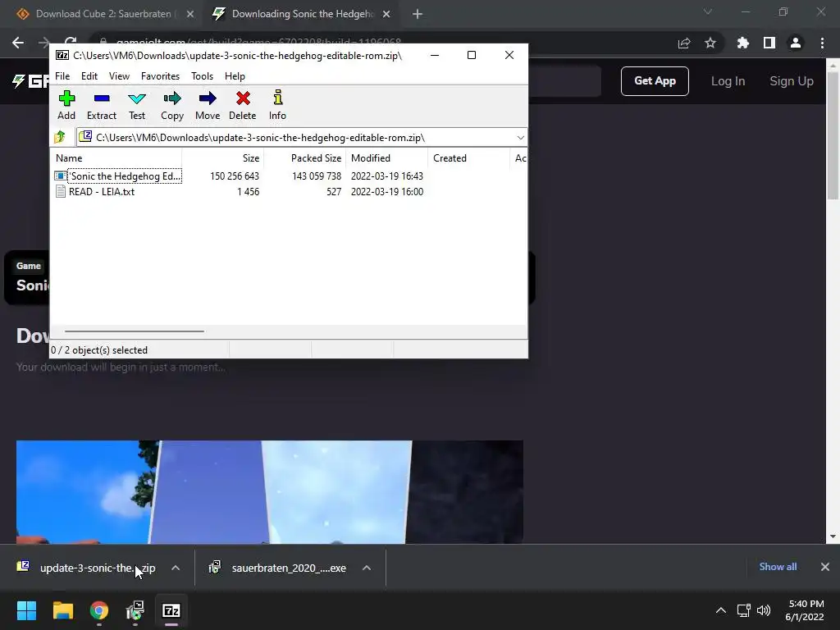Sort by the Packed Size column header
840x630 pixels.
(x=305, y=158)
